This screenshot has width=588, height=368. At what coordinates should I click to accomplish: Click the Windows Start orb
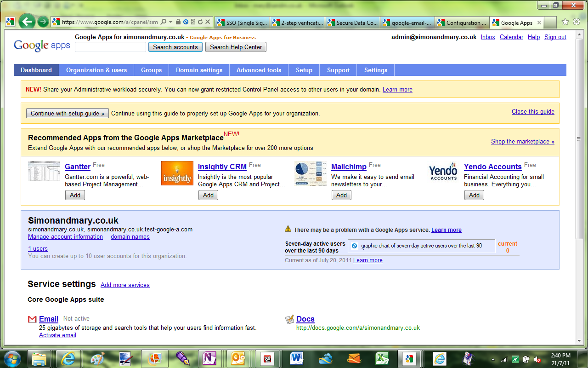[x=12, y=358]
